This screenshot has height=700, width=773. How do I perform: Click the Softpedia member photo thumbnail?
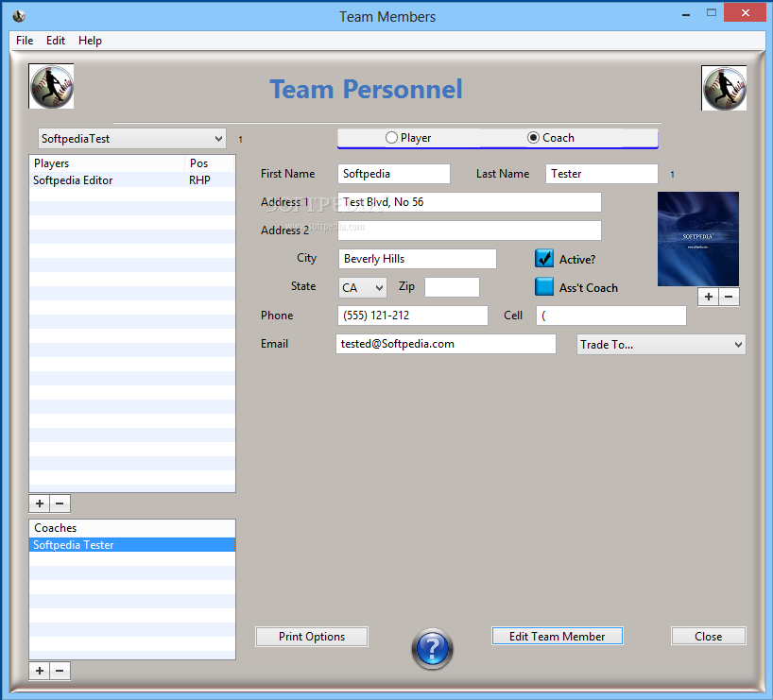(698, 239)
